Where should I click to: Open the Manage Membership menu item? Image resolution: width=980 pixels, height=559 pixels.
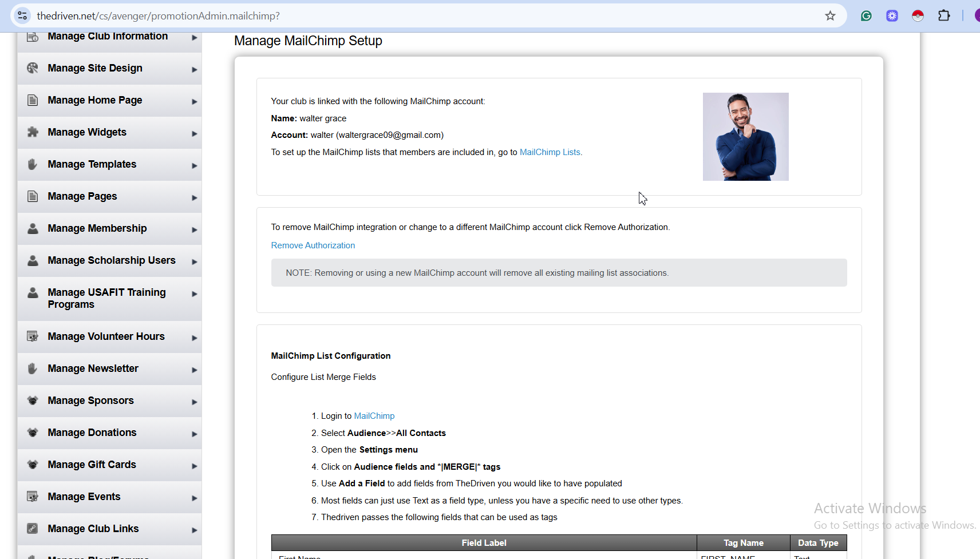pos(109,228)
